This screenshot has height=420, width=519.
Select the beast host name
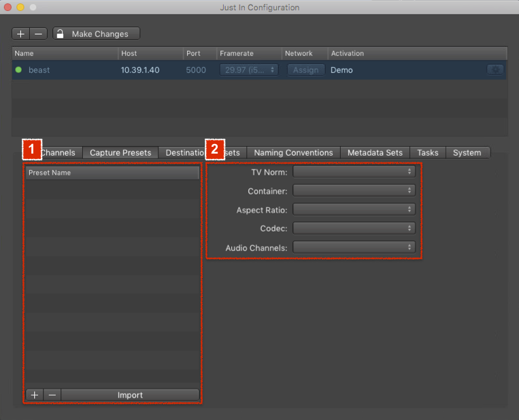[39, 70]
